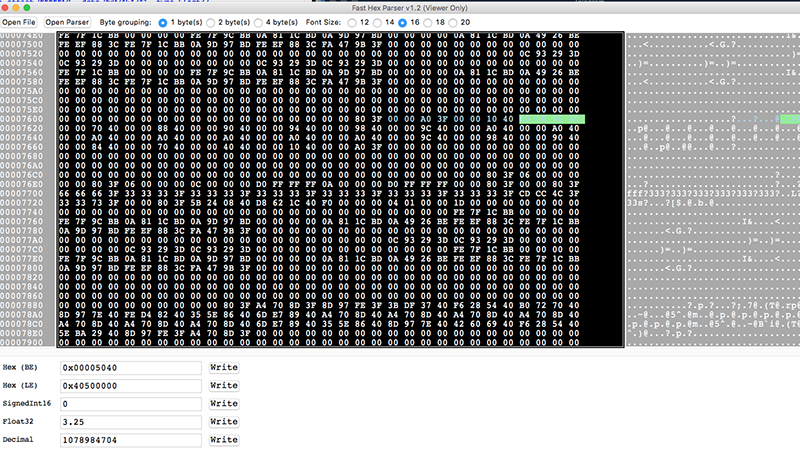Click offset 00007640 in address column
This screenshot has height=450, width=800.
click(x=22, y=138)
